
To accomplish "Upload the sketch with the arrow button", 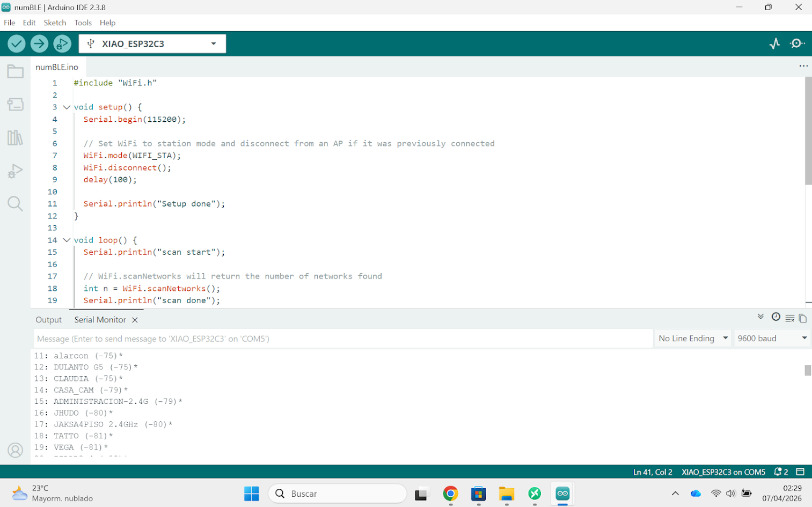I will click(x=39, y=43).
